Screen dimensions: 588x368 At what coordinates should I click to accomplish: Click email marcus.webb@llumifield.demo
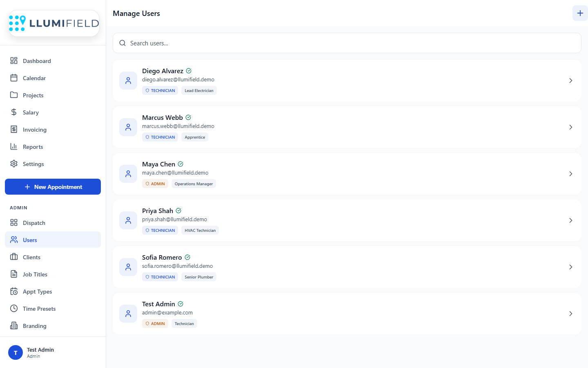point(178,126)
